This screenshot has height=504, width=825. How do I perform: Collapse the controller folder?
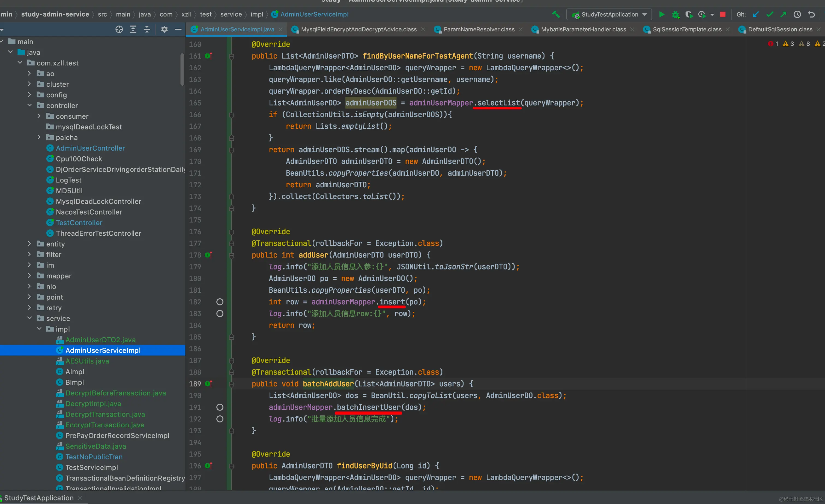[29, 105]
